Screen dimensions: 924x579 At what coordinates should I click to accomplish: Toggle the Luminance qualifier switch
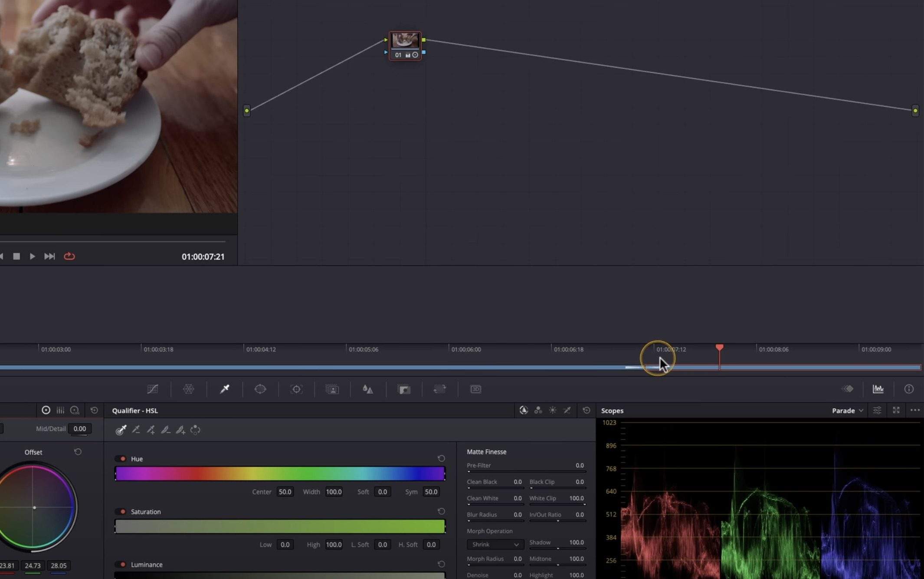pos(121,565)
